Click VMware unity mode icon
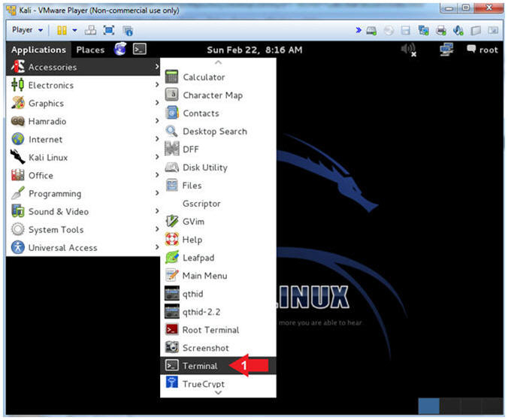508x420 pixels. pos(128,31)
